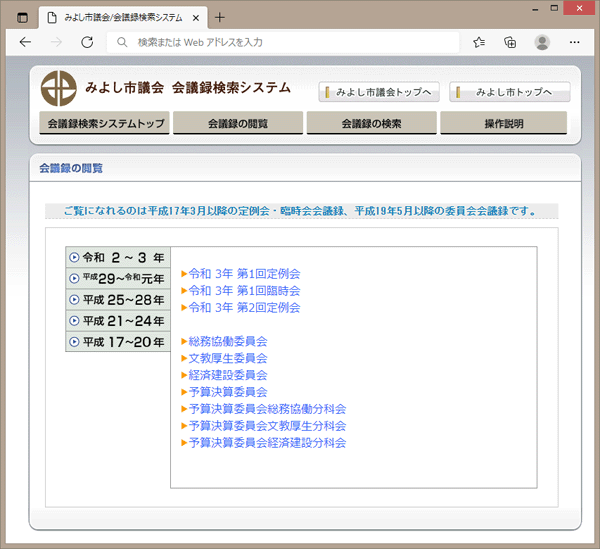Click the disabled forward arrow
The width and height of the screenshot is (600, 549).
(56, 42)
